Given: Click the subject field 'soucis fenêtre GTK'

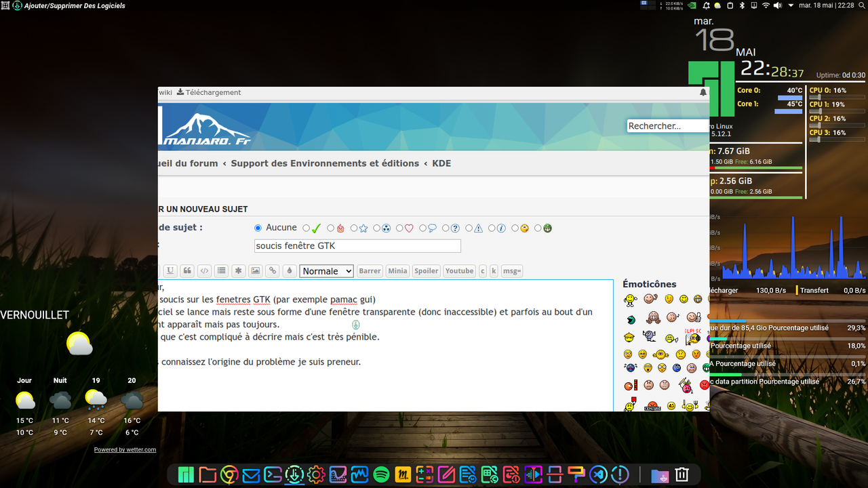Looking at the screenshot, I should coord(357,246).
